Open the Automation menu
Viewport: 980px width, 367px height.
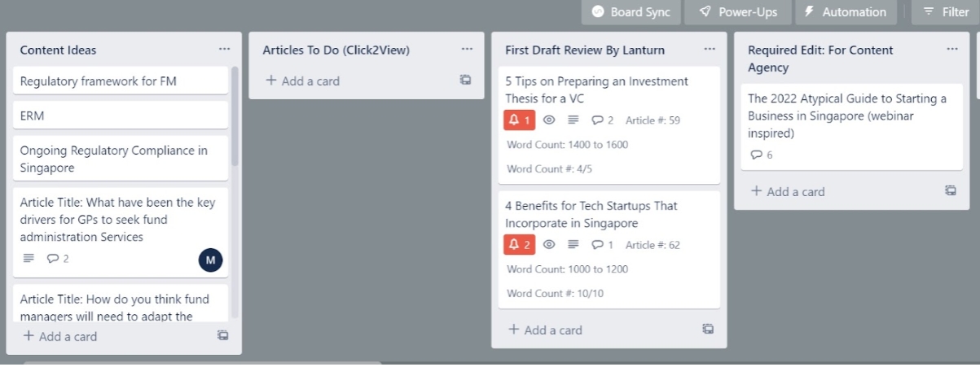(x=846, y=11)
